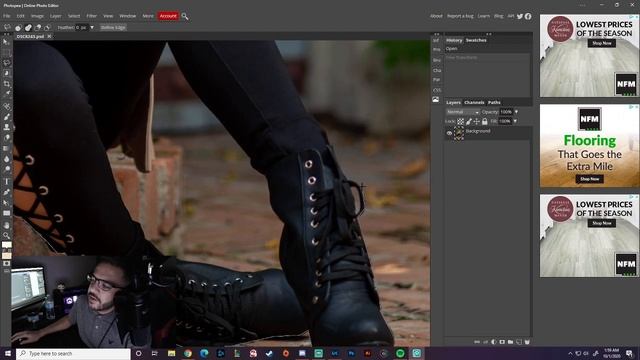Choose New Selection mode
The height and width of the screenshot is (360, 640).
coord(18,28)
